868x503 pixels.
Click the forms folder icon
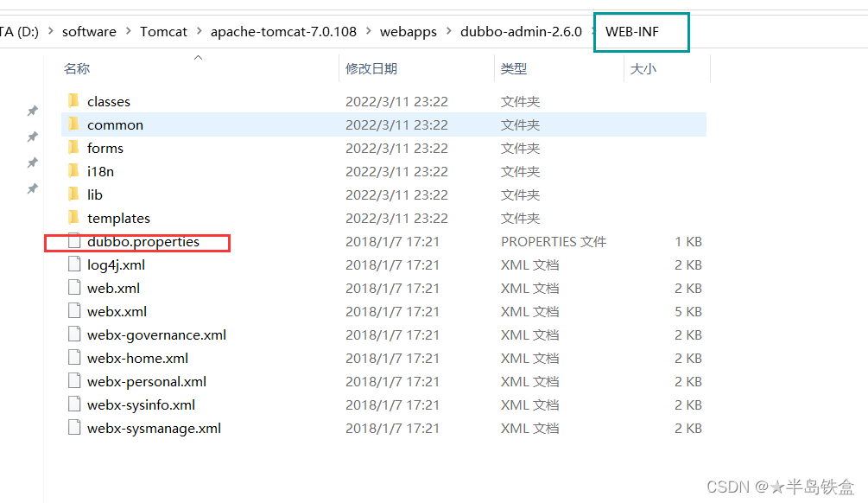(x=73, y=147)
